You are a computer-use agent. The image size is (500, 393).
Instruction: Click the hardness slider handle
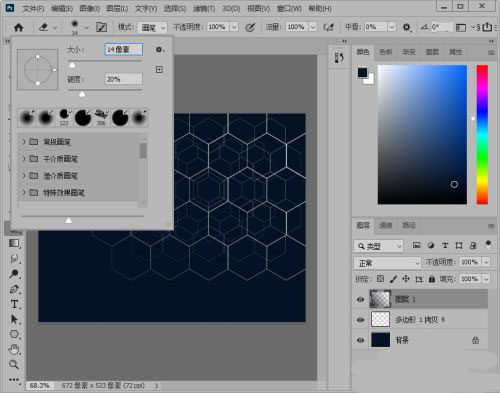(x=82, y=94)
